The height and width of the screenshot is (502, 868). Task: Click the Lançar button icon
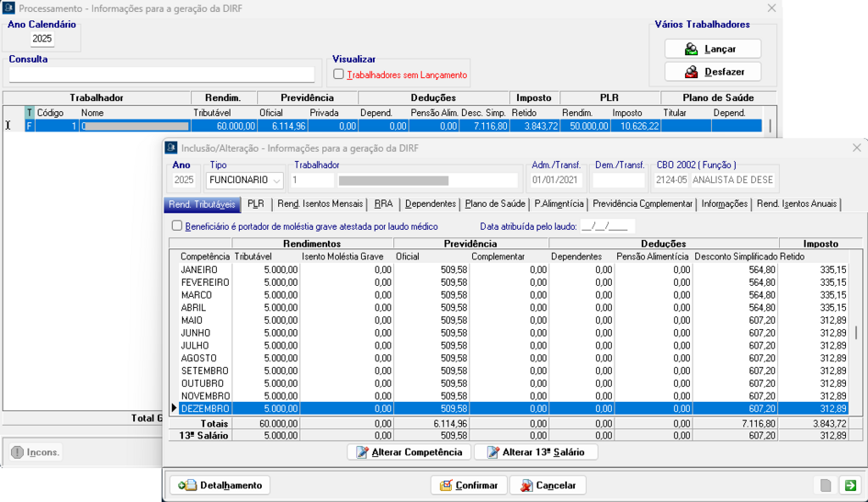[692, 49]
